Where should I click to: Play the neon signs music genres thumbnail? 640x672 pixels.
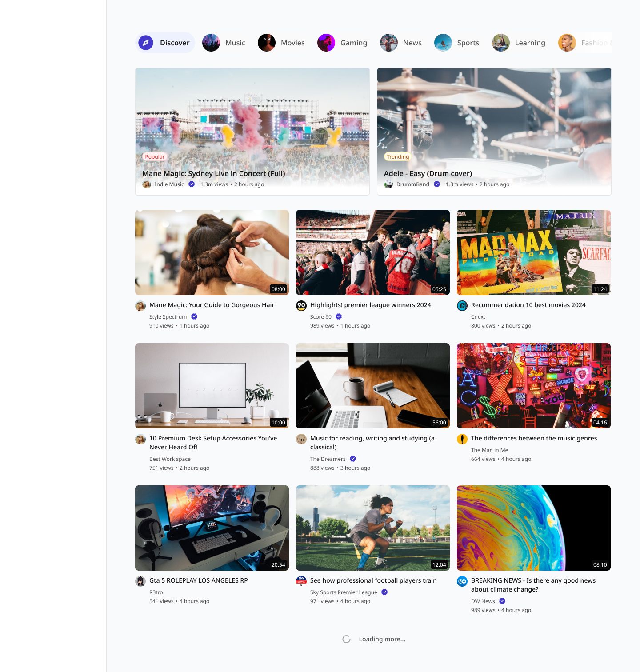click(534, 386)
